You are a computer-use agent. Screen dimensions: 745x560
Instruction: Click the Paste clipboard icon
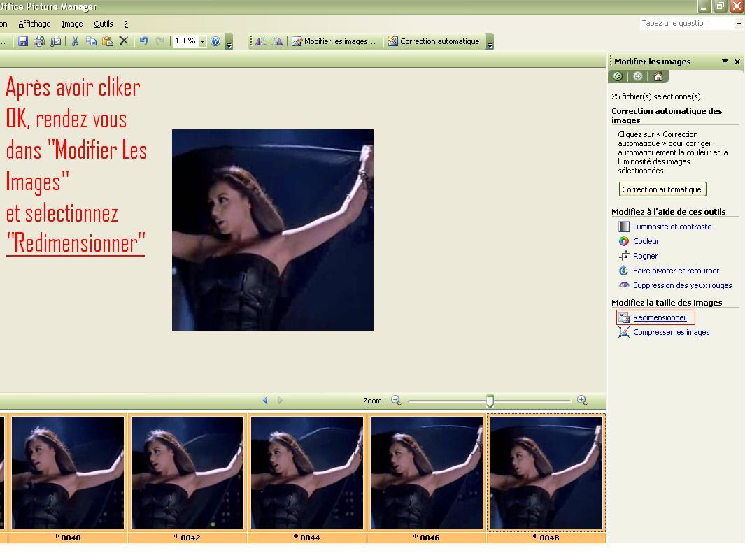pyautogui.click(x=108, y=41)
